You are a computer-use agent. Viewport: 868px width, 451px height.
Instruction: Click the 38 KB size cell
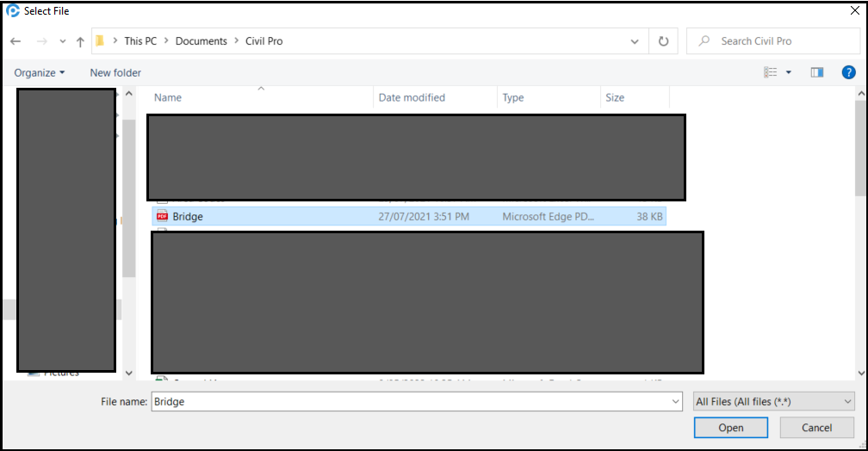649,216
